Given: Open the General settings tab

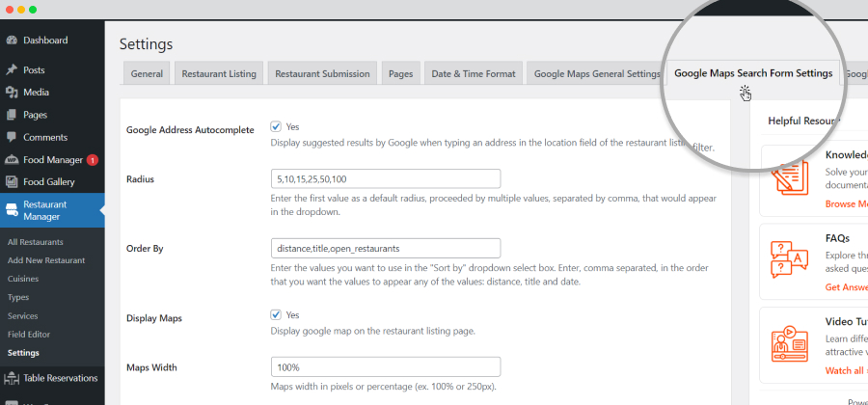Looking at the screenshot, I should pos(147,73).
